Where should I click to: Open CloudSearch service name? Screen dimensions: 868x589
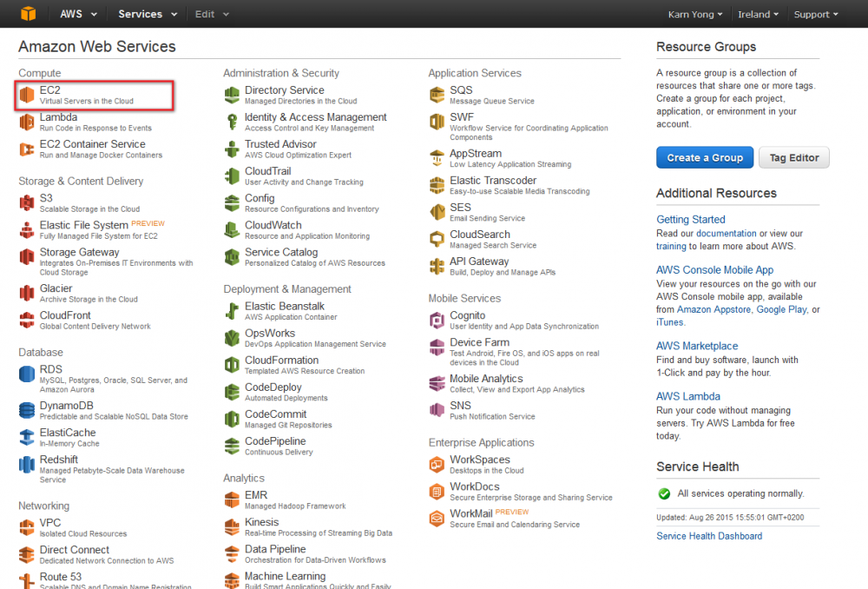click(x=480, y=235)
